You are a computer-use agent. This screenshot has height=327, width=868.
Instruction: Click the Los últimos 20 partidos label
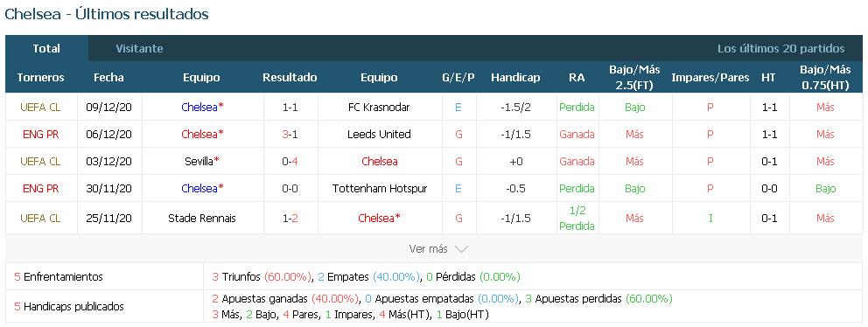(x=781, y=49)
